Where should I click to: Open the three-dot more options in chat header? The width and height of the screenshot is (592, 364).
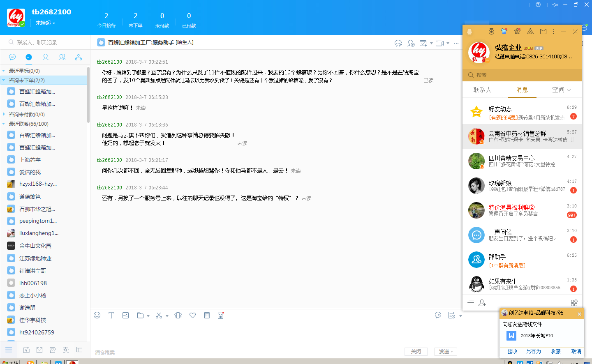pyautogui.click(x=456, y=43)
